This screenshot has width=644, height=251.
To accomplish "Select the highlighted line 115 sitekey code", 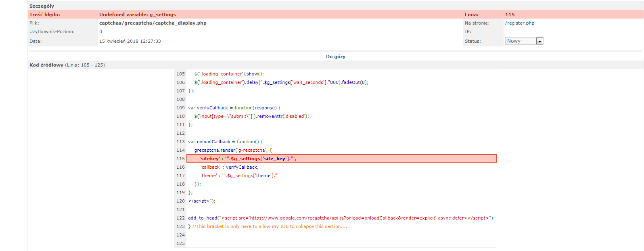I will (x=341, y=159).
